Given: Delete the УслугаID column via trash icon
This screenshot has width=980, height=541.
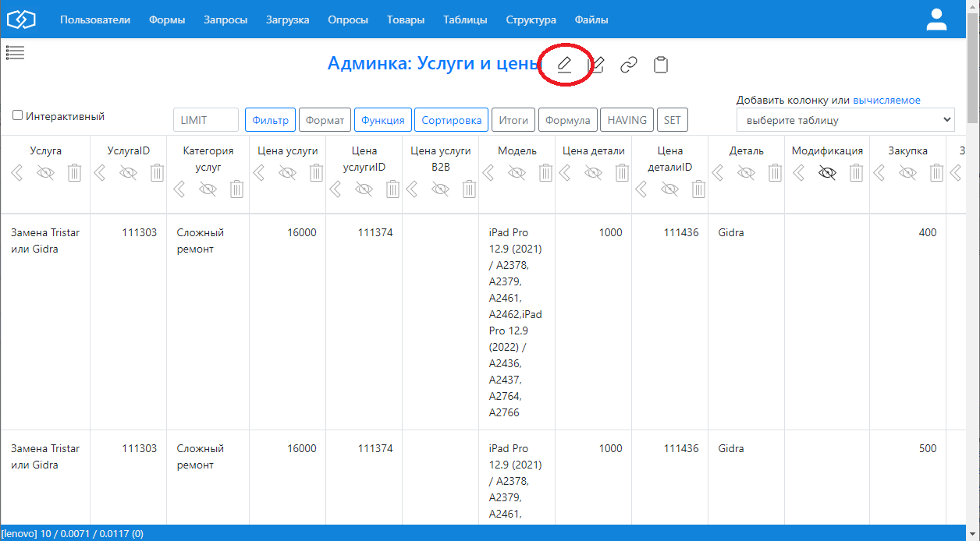Looking at the screenshot, I should pyautogui.click(x=157, y=172).
